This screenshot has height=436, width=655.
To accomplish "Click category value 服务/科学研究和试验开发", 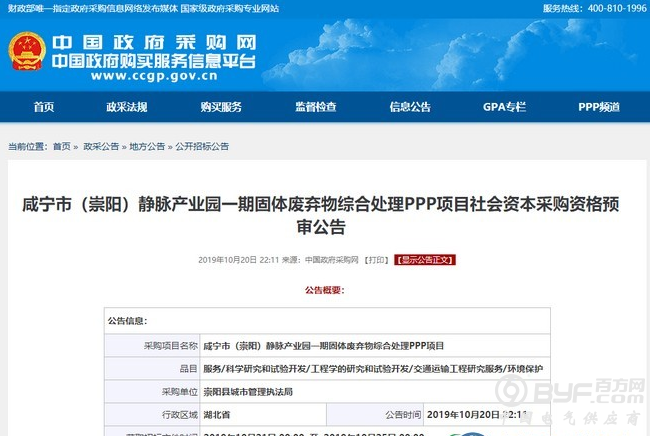I will [x=373, y=369].
